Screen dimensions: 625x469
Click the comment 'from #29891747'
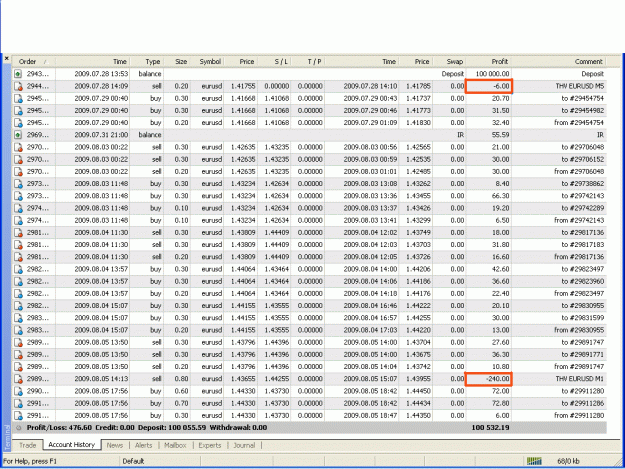pos(579,367)
